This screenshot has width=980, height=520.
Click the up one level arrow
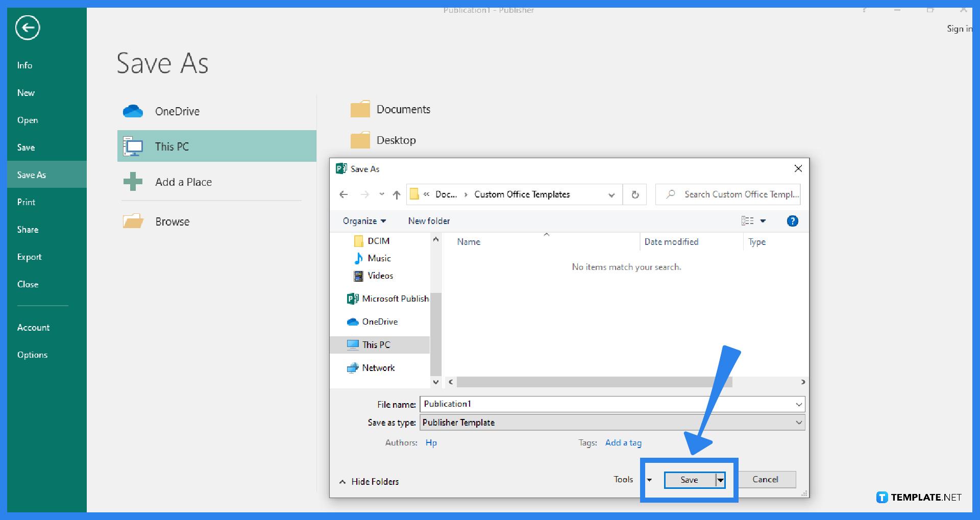[x=397, y=194]
